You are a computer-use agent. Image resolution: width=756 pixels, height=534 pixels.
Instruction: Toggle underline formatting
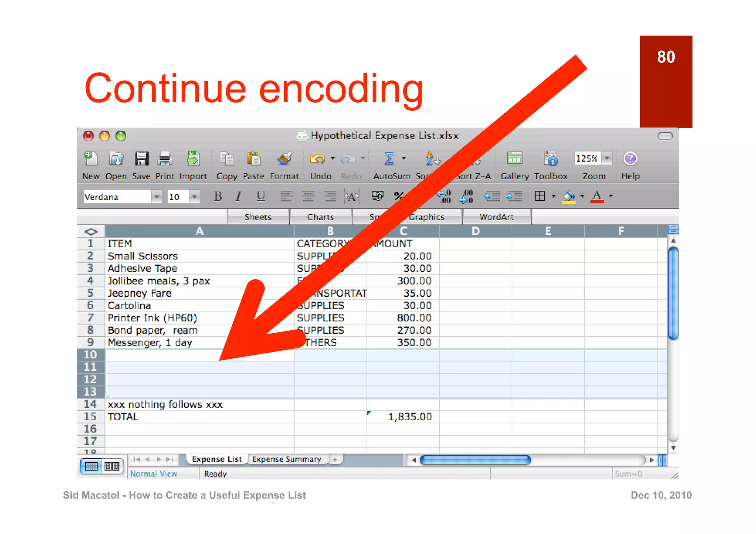tap(261, 196)
